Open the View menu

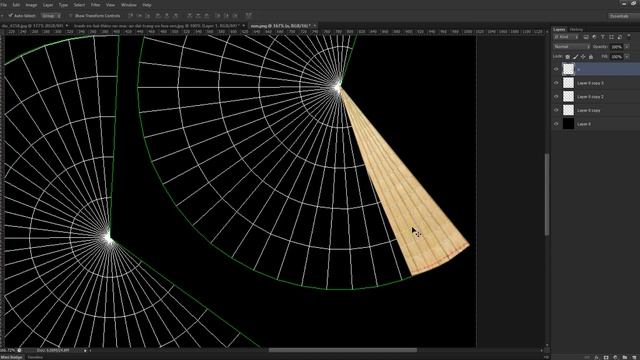110,5
